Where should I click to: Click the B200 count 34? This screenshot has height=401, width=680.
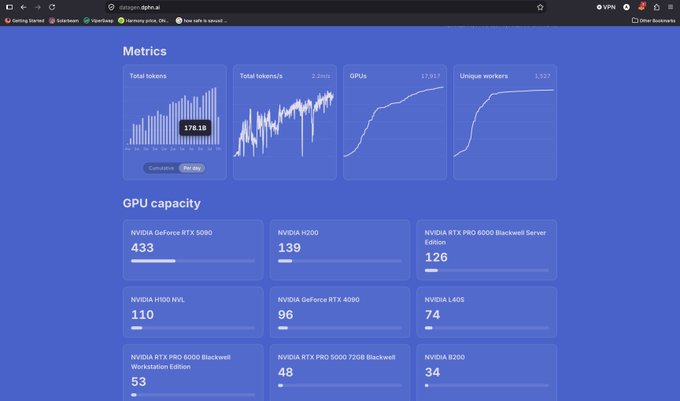click(432, 372)
